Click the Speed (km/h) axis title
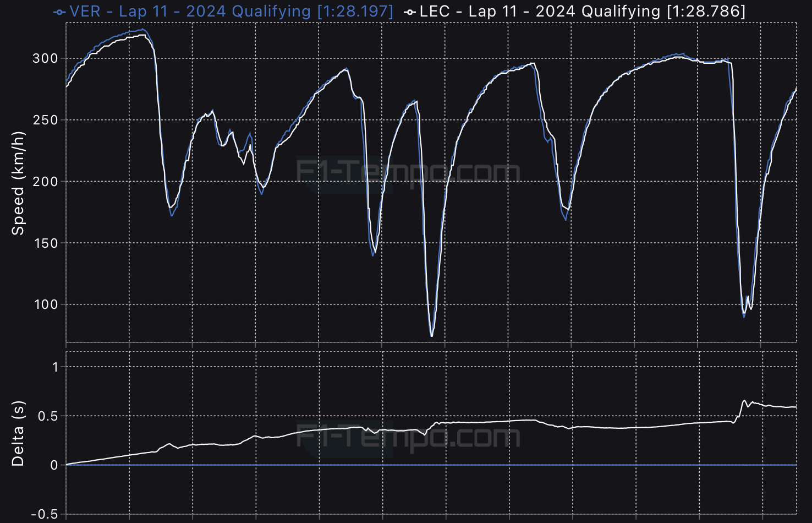 [x=18, y=183]
